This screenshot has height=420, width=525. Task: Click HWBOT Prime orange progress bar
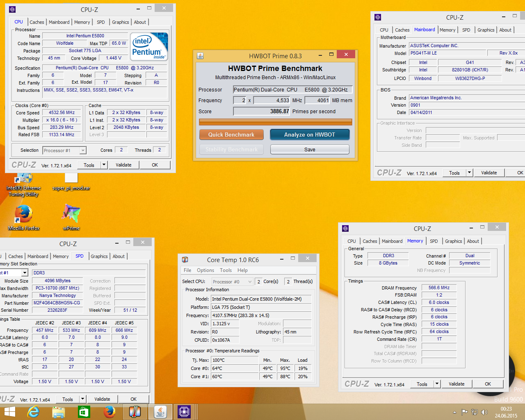click(x=276, y=122)
